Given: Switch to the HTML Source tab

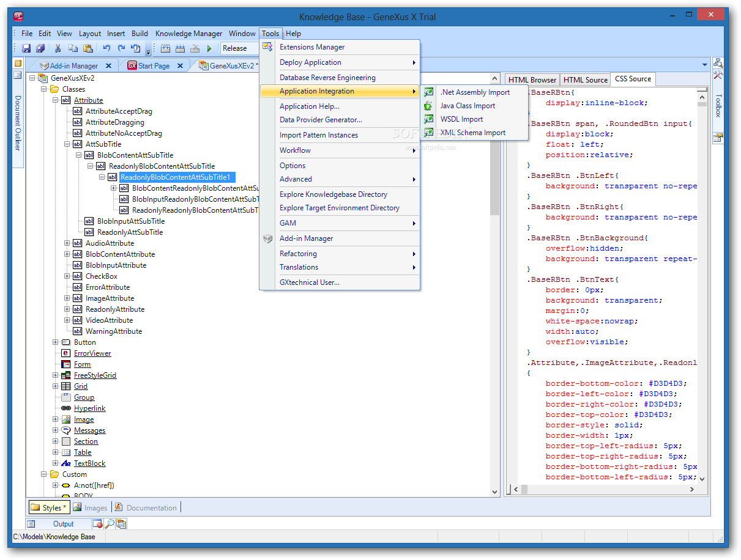Looking at the screenshot, I should pyautogui.click(x=586, y=79).
